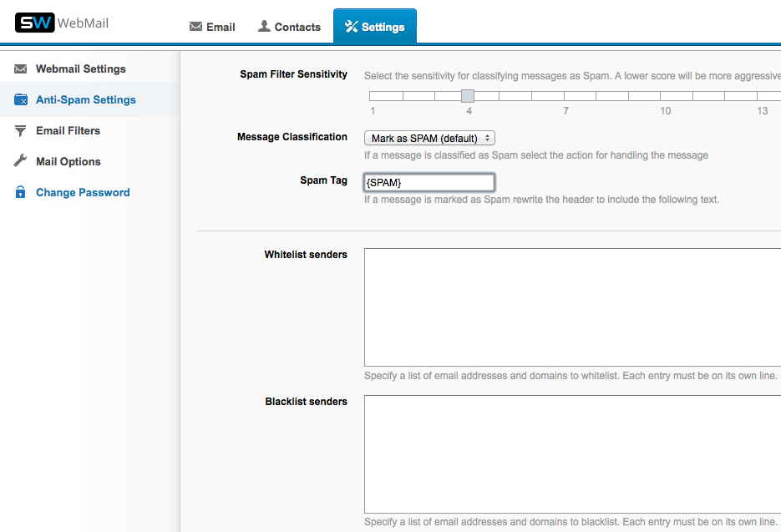Click the padlock icon beside Change Password
The image size is (781, 532).
coord(21,193)
